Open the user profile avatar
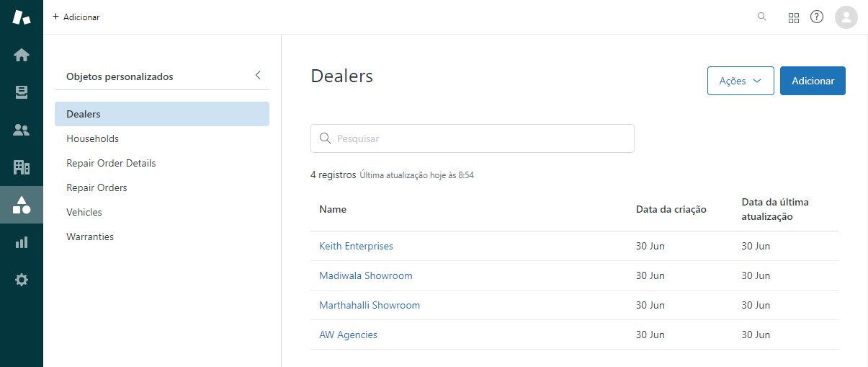The image size is (868, 367). click(x=846, y=17)
